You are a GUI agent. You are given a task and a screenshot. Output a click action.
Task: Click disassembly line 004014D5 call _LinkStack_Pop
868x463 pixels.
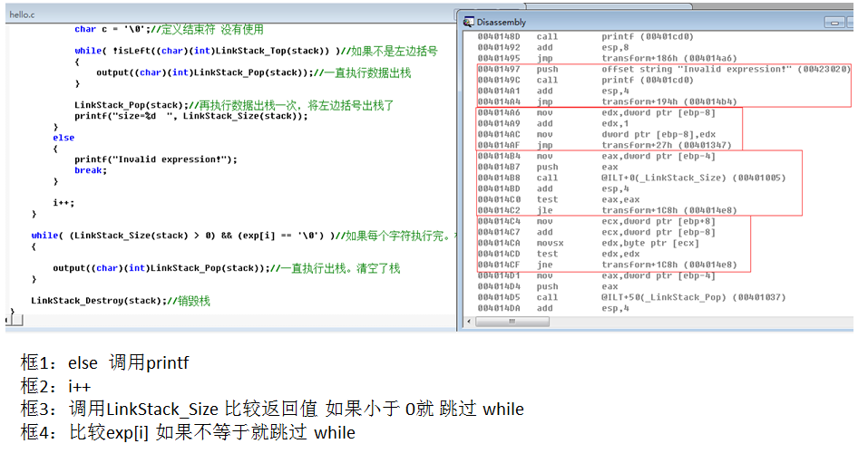[631, 297]
